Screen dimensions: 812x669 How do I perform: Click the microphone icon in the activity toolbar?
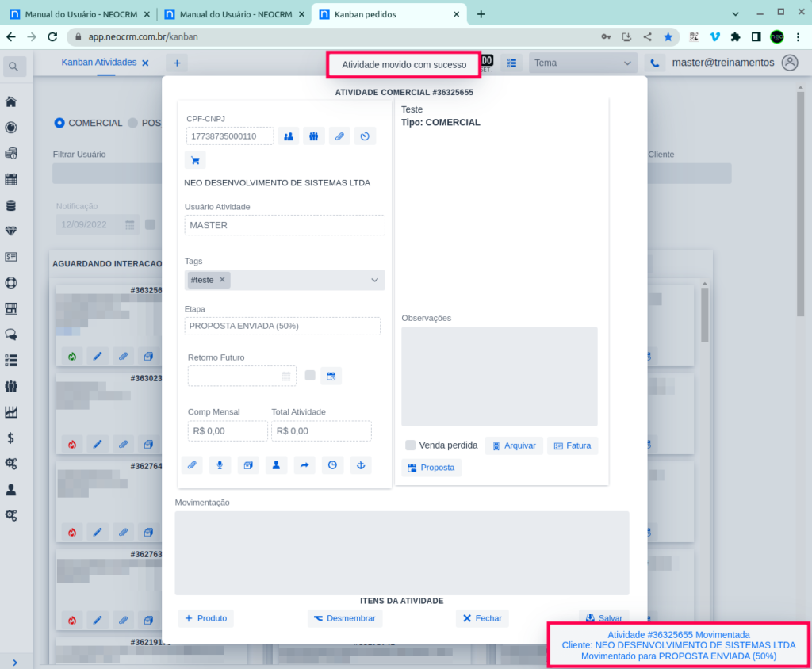click(x=220, y=465)
